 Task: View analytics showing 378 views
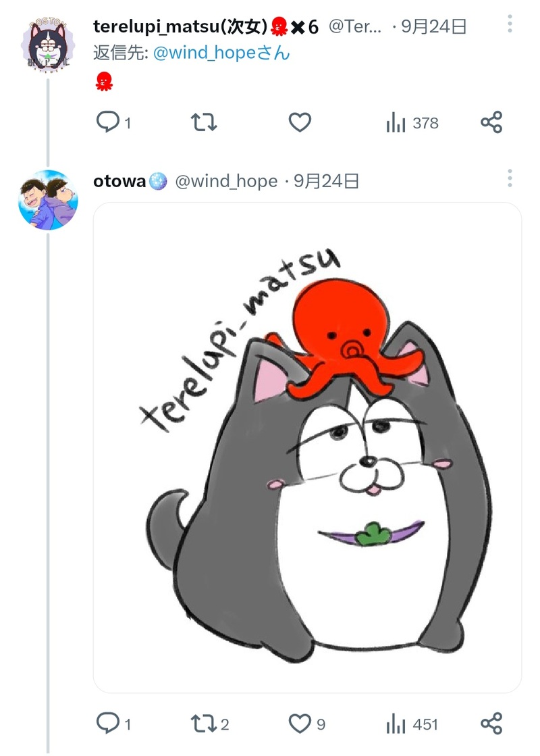412,123
